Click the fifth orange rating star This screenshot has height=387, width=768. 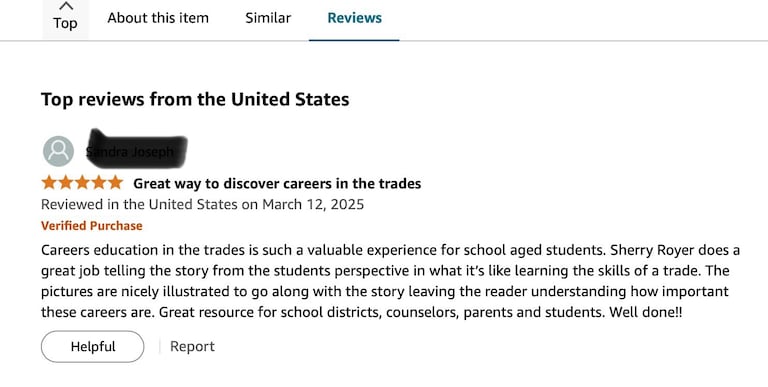(x=116, y=183)
